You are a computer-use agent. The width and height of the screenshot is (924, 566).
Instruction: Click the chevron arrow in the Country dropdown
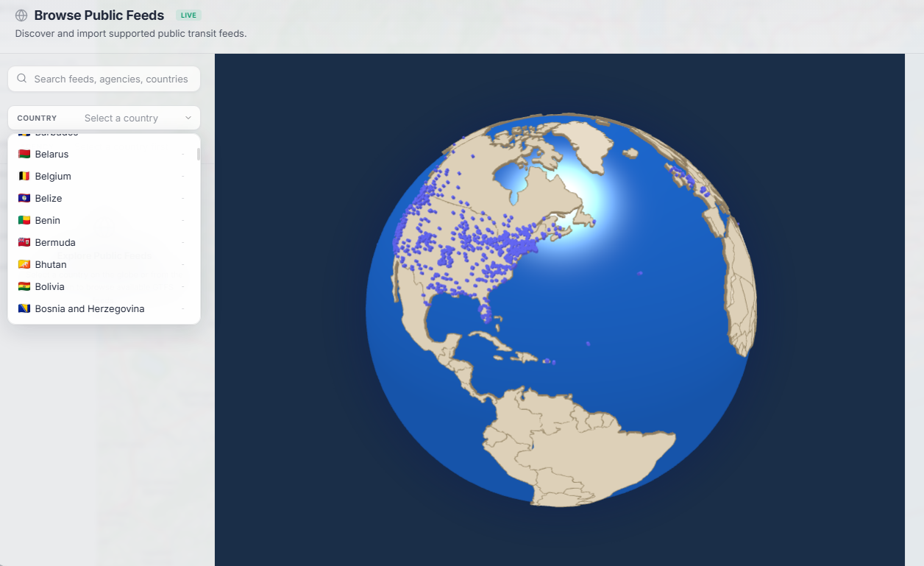(188, 118)
